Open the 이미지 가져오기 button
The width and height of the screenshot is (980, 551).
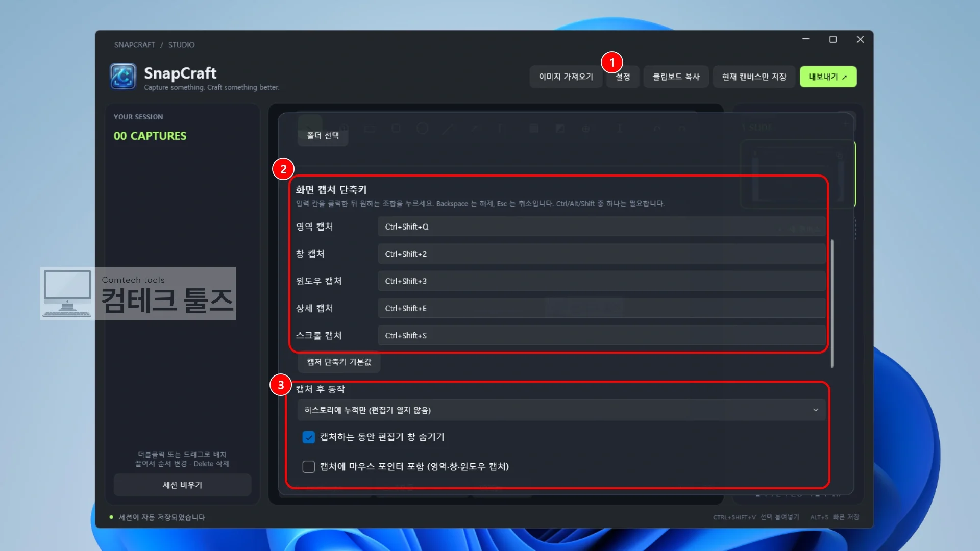[566, 77]
